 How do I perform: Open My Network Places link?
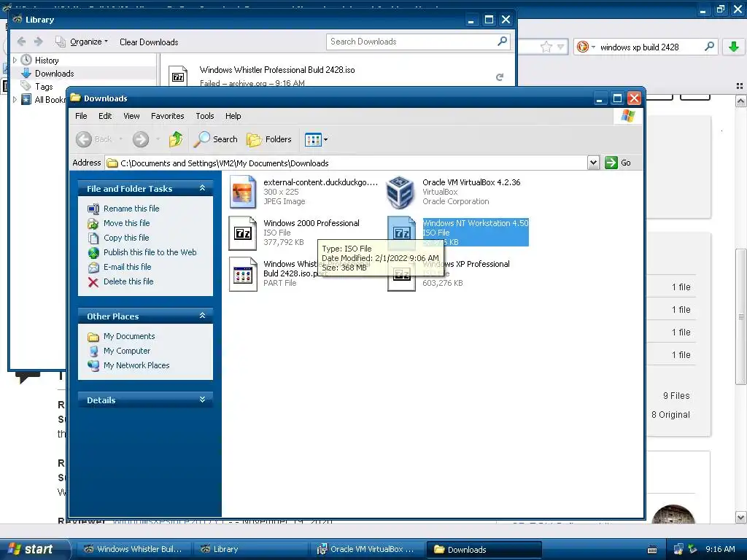click(136, 365)
